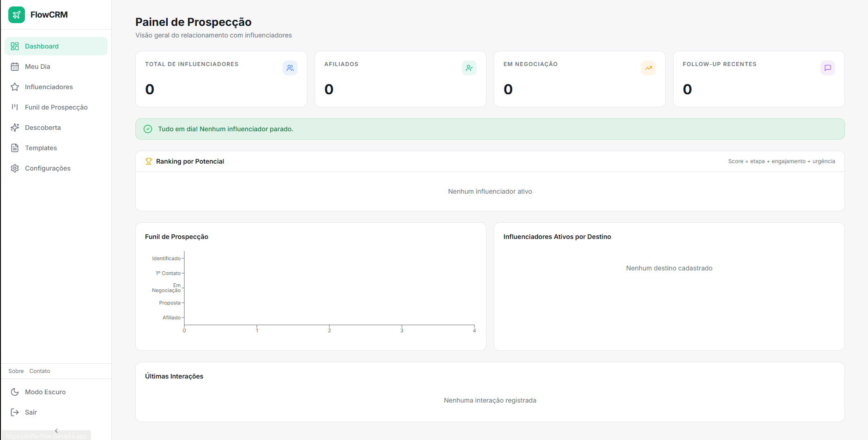Viewport: 868px width, 440px height.
Task: Click the trophy icon beside Ranking por Potencial
Action: click(149, 161)
